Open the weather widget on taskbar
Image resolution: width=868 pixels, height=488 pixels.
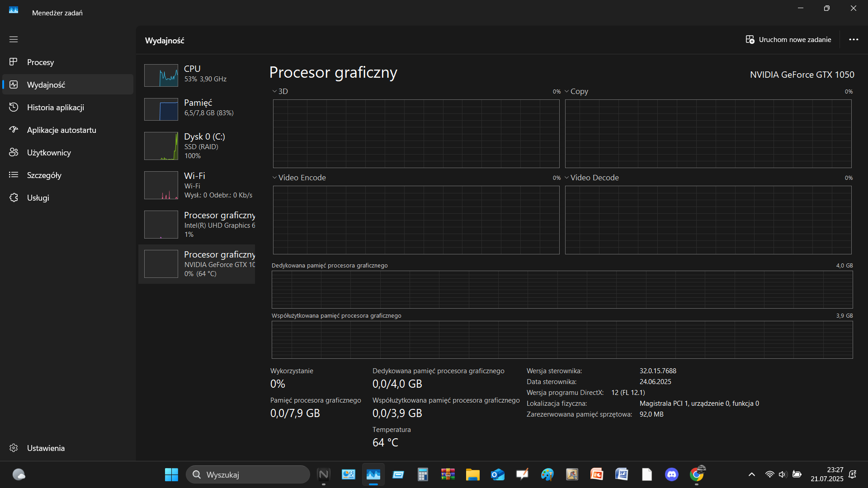point(19,474)
